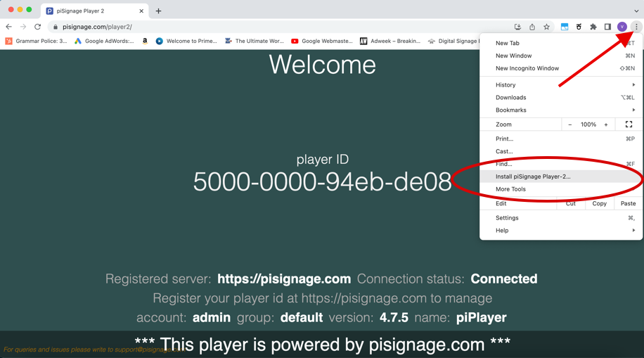644x358 pixels.
Task: Click the Connected status text
Action: (504, 279)
